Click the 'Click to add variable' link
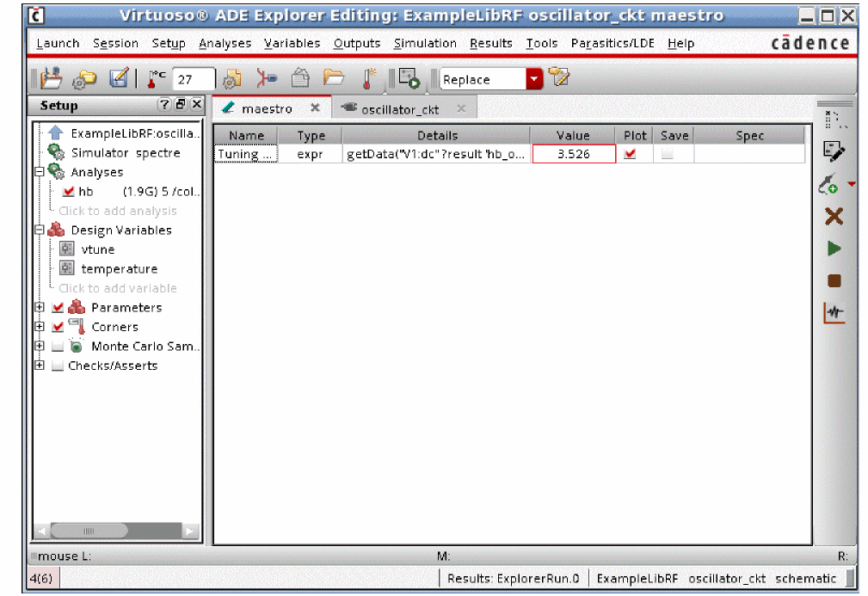The image size is (868, 596). [118, 288]
